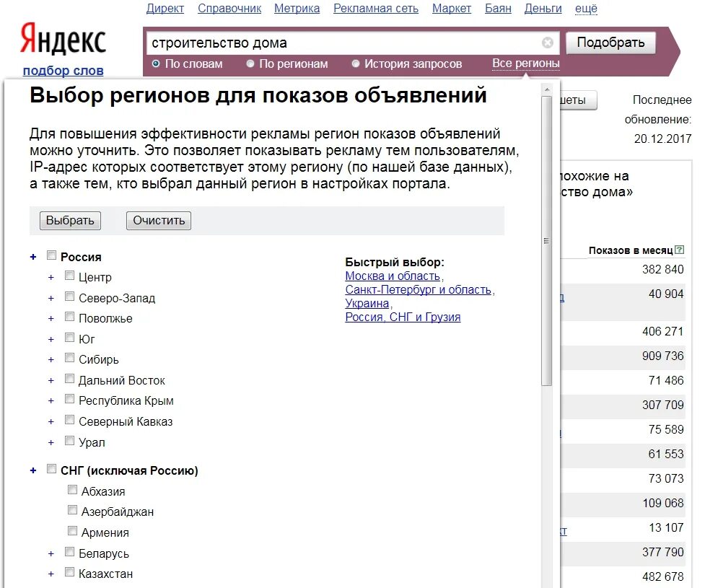Expand the Казахстан node

click(51, 574)
